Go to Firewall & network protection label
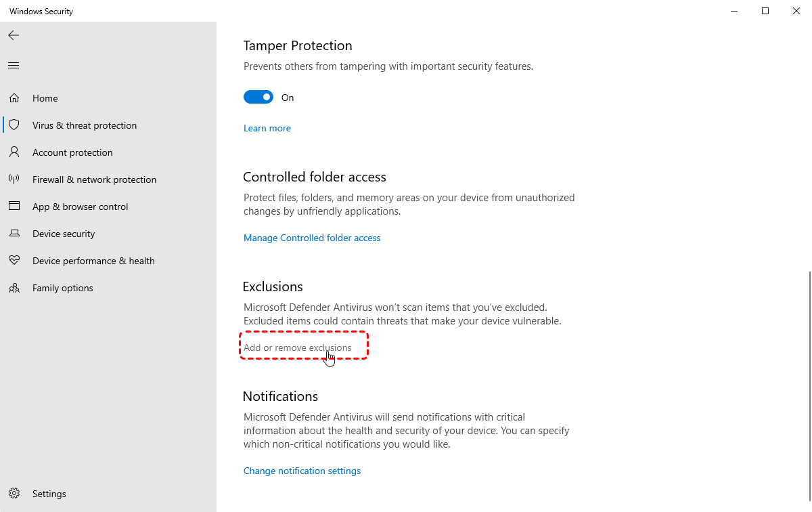The height and width of the screenshot is (512, 812). coord(94,179)
